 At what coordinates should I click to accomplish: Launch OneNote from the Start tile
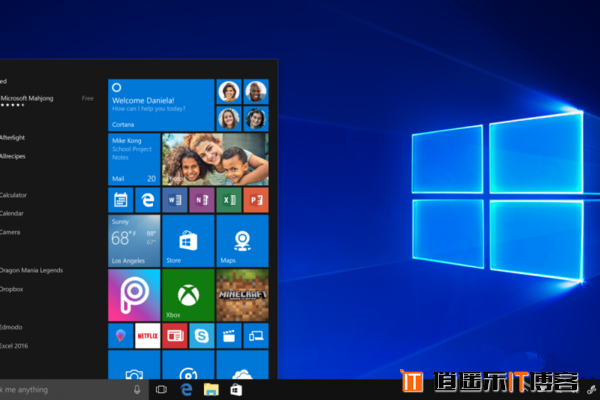[202, 200]
